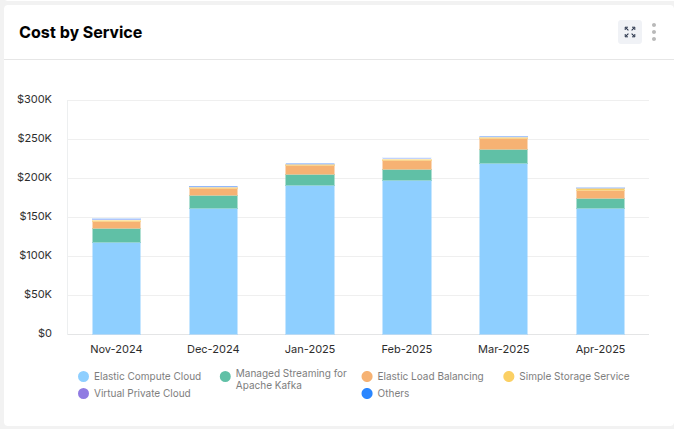Expand the Cost by Service chart fullscreen
Viewport: 674px width, 429px height.
[630, 32]
